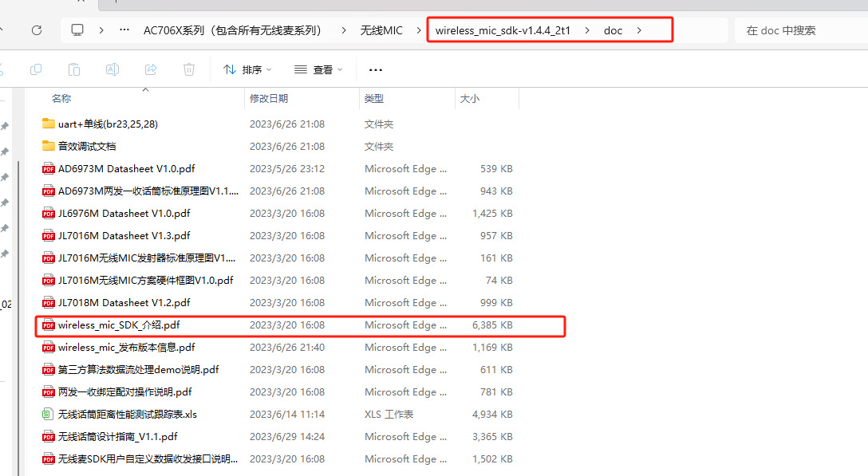
Task: Open the 排序 sort dropdown
Action: tap(247, 69)
